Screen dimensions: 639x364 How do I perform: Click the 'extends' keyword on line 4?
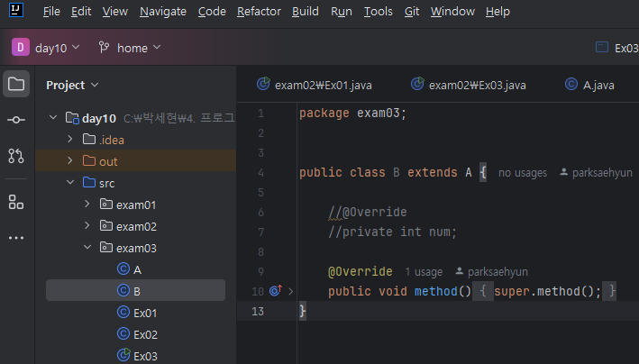click(433, 172)
